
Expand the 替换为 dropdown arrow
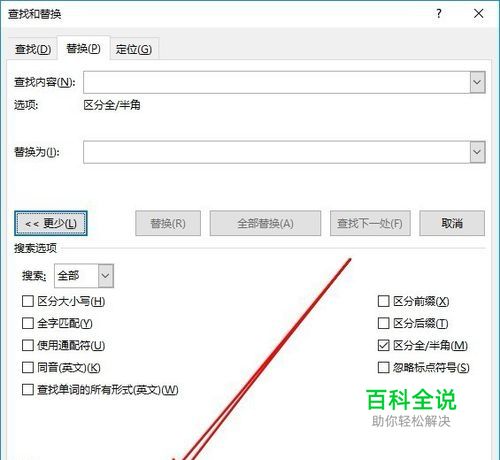(477, 152)
